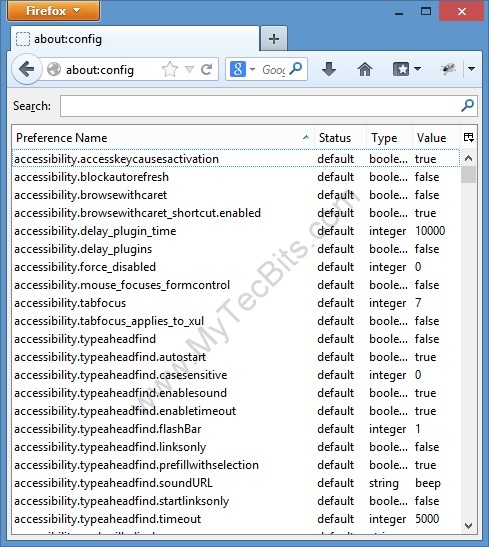The height and width of the screenshot is (547, 489).
Task: Select accessibility.typeaheadfind.prefillwithselection row
Action: (236, 465)
